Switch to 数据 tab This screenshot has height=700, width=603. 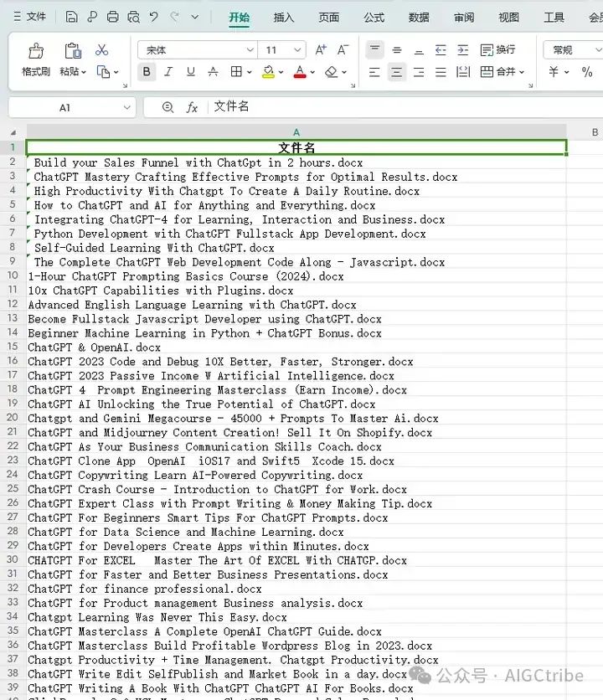(x=419, y=18)
